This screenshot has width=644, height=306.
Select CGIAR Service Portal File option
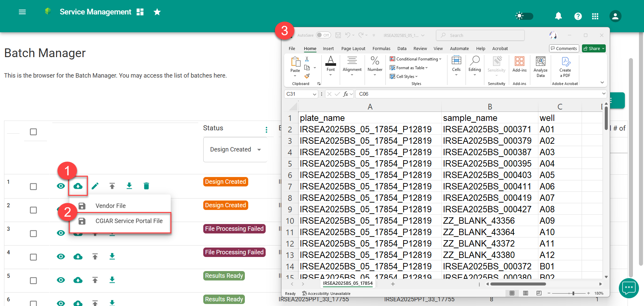(x=129, y=221)
